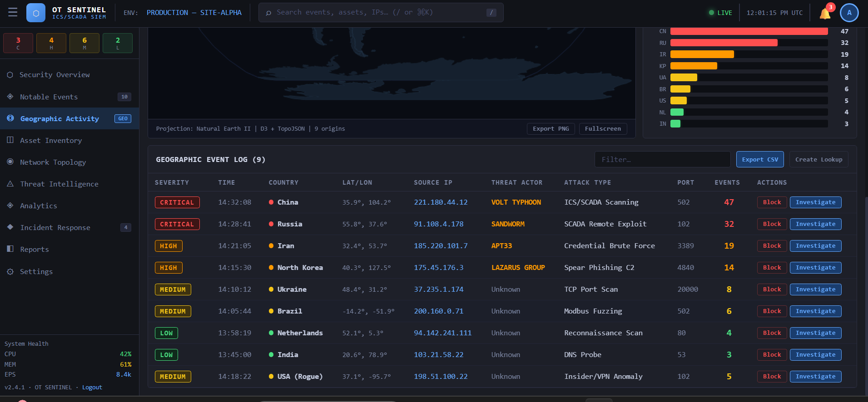Investigate the USA (Rogue) event
The width and height of the screenshot is (868, 402).
[x=815, y=377]
